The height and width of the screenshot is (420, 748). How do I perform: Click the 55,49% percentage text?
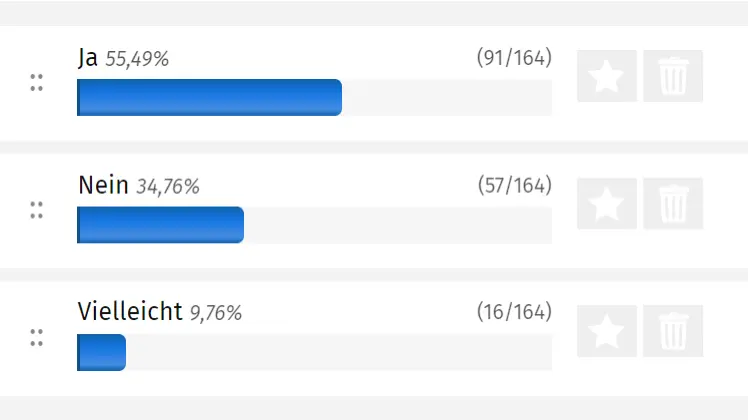pos(137,59)
